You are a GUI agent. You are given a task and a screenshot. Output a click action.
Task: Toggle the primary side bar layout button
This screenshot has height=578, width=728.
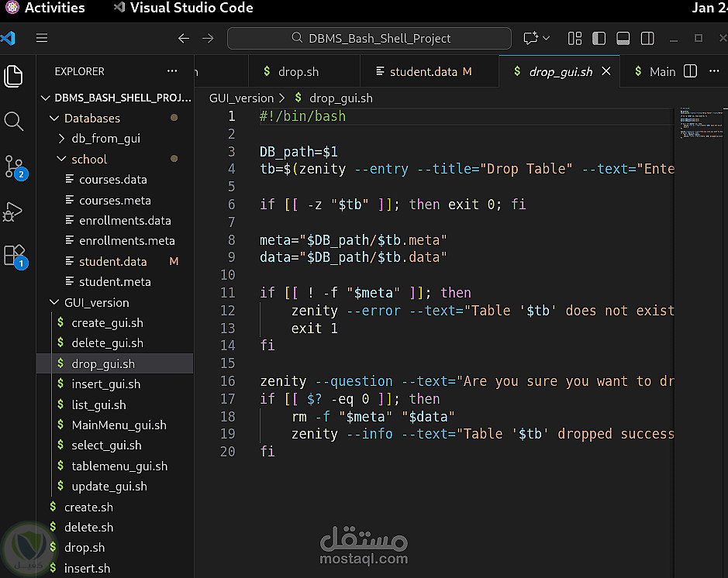[599, 38]
